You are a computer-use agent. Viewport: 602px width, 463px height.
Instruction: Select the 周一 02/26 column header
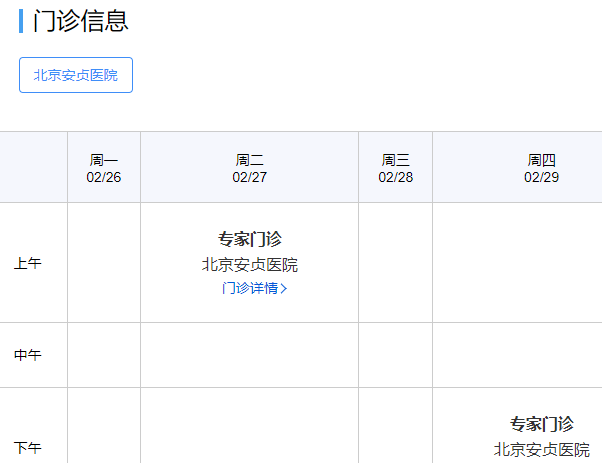coord(104,168)
